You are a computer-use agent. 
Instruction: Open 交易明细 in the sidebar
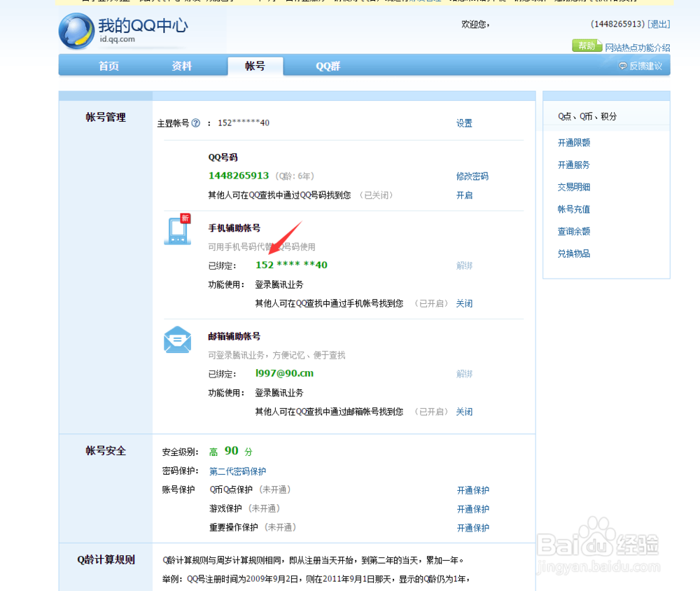574,187
